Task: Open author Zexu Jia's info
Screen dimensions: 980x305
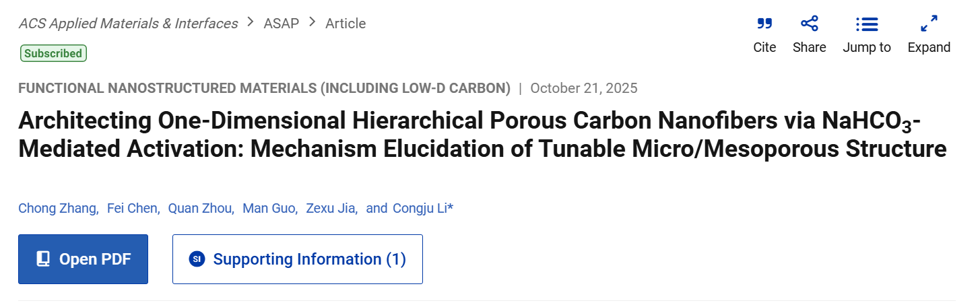Action: coord(332,209)
